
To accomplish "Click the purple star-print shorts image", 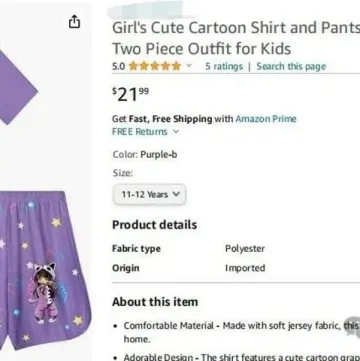I will click(x=45, y=270).
